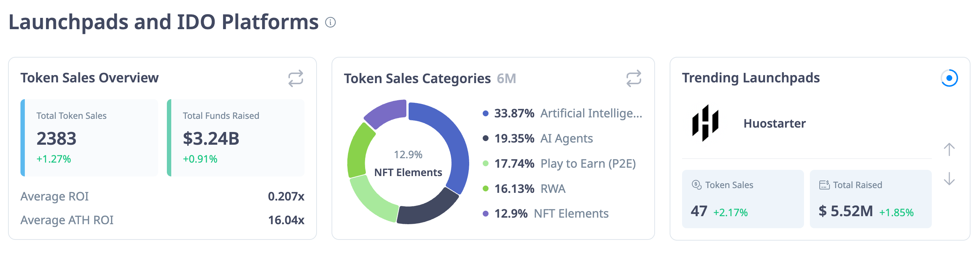Click swap icon in Token Sales Categories
The height and width of the screenshot is (261, 980).
coord(633,78)
